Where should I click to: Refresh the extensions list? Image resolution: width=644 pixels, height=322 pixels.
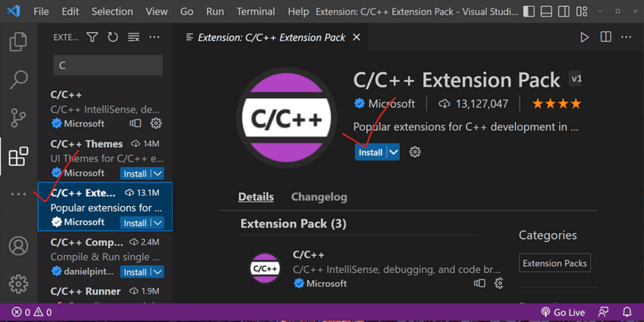click(113, 37)
